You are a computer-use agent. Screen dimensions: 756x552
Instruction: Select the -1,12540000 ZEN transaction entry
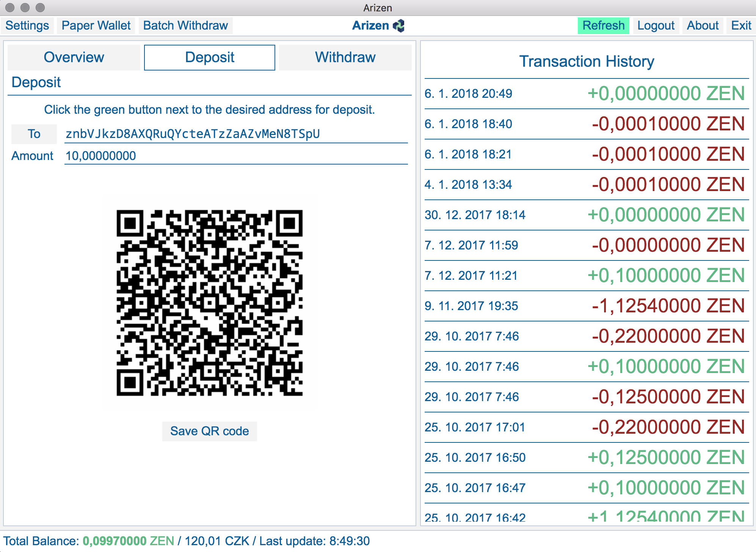click(x=586, y=306)
